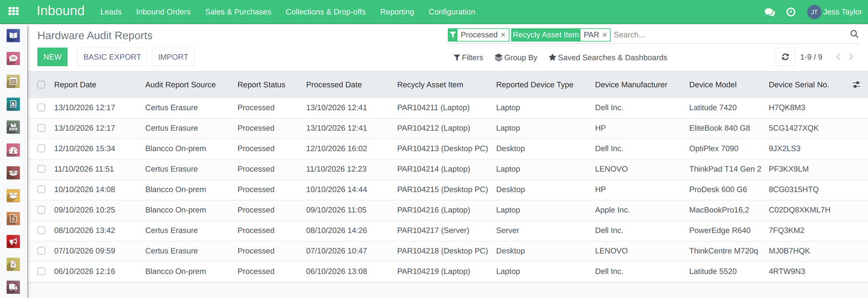Open Saved Searches & Dashboards dropdown
The height and width of the screenshot is (298, 868).
click(x=608, y=57)
